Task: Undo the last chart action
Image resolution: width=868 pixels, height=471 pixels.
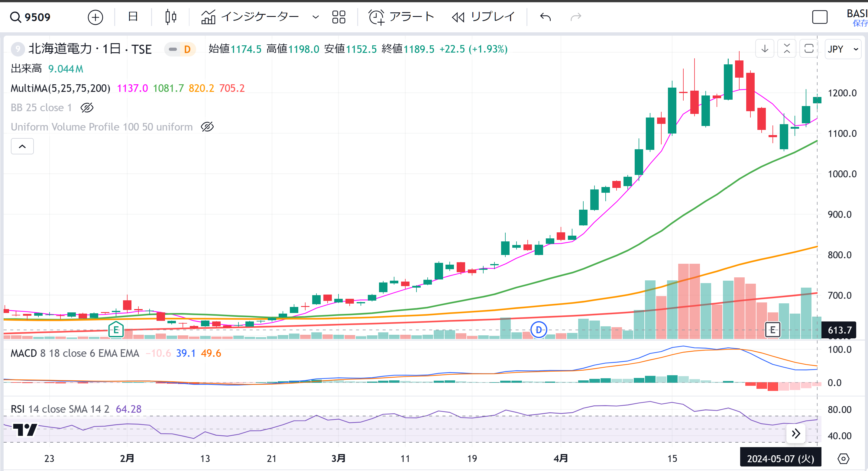Action: tap(545, 17)
